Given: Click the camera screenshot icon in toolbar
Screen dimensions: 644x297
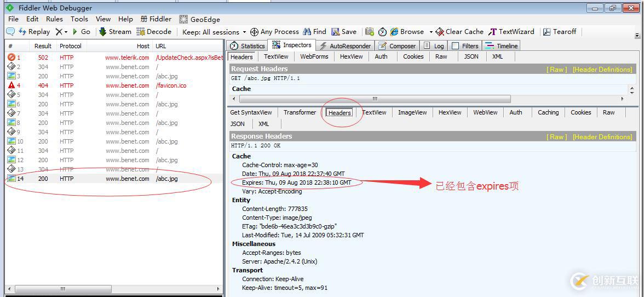Looking at the screenshot, I should point(370,32).
